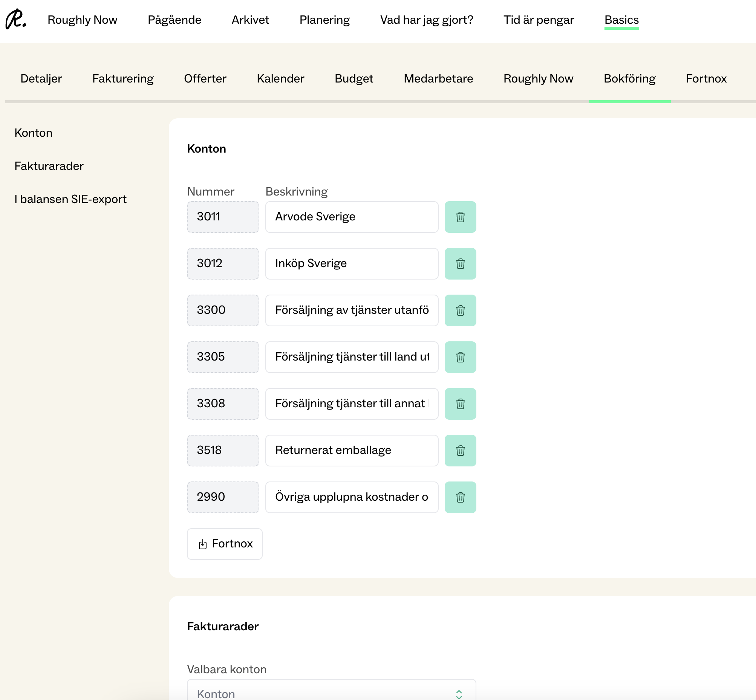756x700 pixels.
Task: Delete the 3012 Inköp Sverige account
Action: [x=460, y=264]
